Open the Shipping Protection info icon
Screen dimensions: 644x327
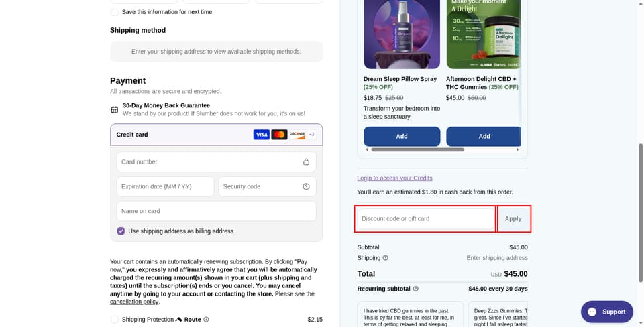click(x=206, y=319)
